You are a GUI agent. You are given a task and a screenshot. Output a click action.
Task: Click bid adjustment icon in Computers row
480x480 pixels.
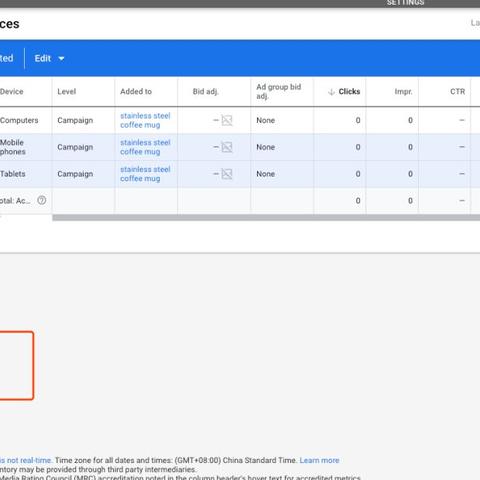tap(227, 120)
